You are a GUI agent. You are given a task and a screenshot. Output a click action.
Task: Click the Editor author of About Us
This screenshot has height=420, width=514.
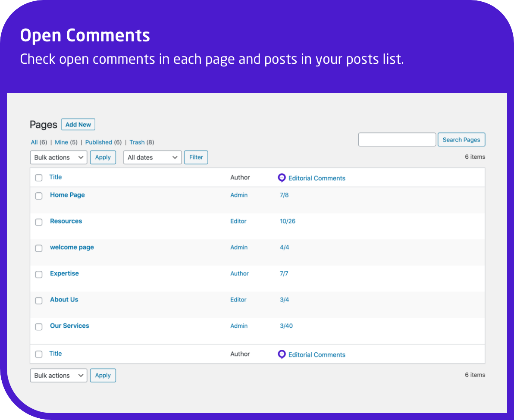point(238,300)
